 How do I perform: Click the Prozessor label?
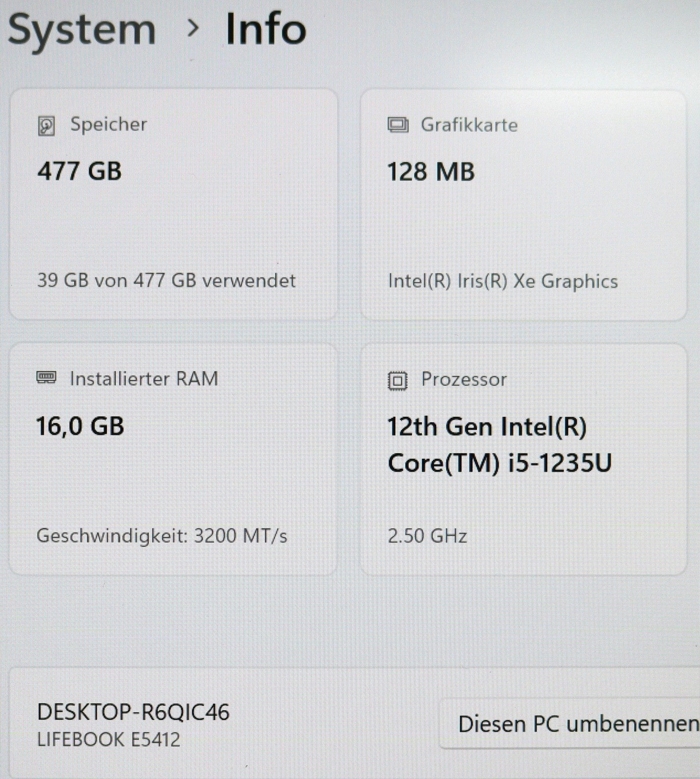(464, 379)
